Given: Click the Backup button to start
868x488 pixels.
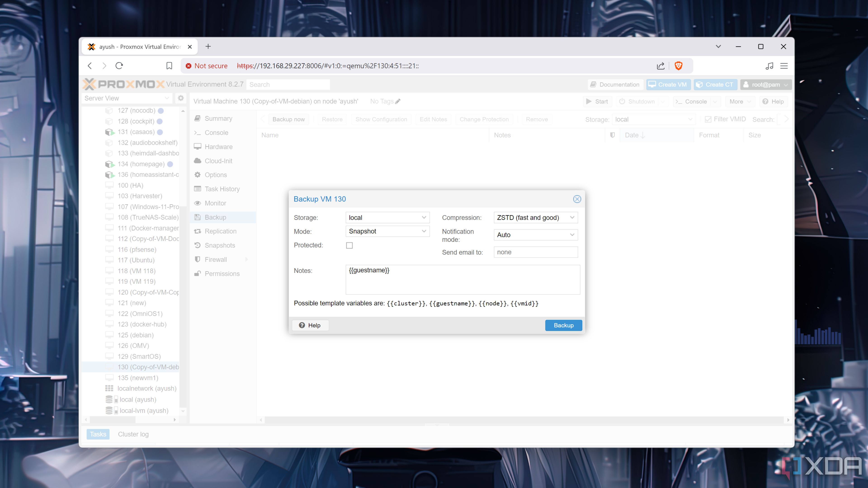Looking at the screenshot, I should point(563,325).
